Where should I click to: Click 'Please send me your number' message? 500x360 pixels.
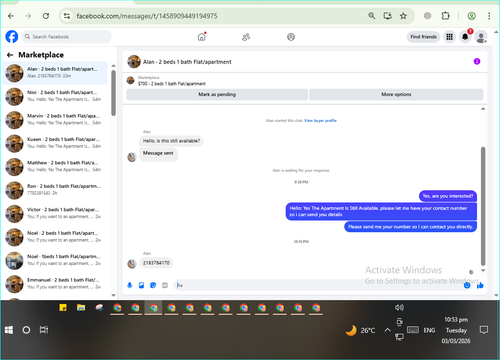point(410,227)
